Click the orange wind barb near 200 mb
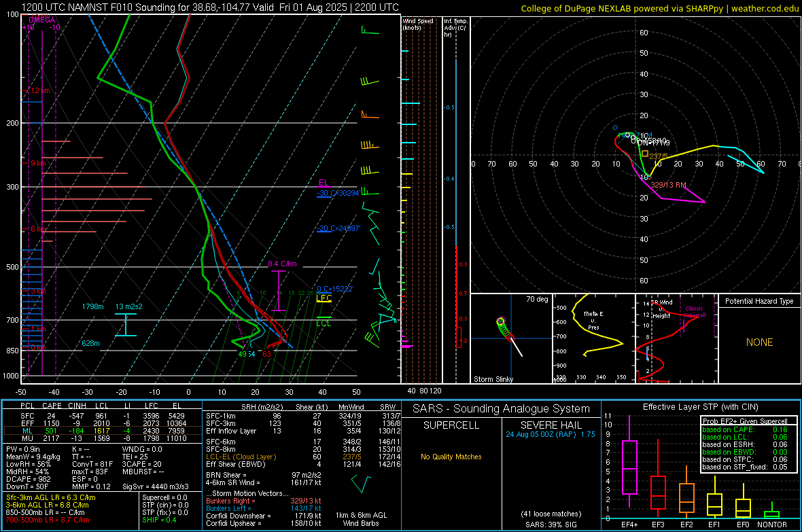 pyautogui.click(x=370, y=115)
